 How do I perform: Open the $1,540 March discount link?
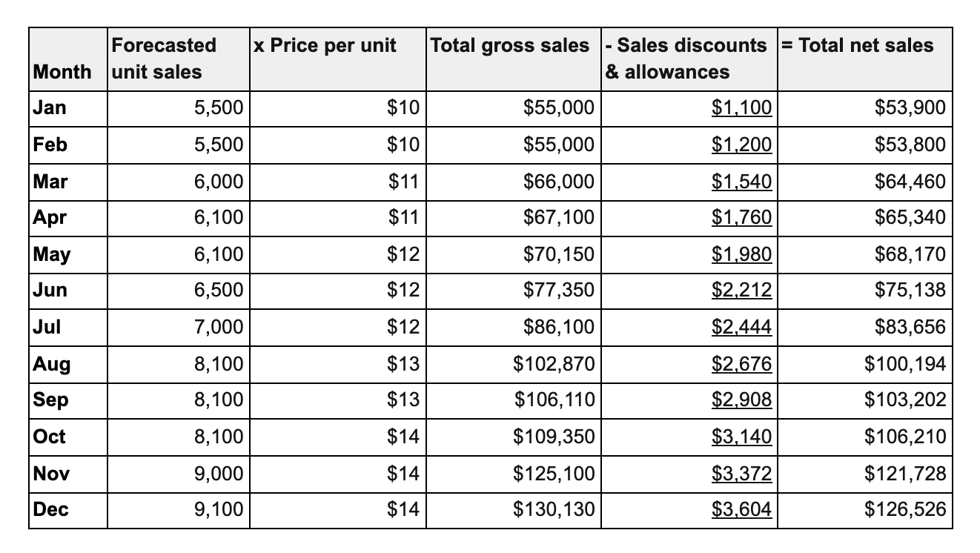point(741,182)
